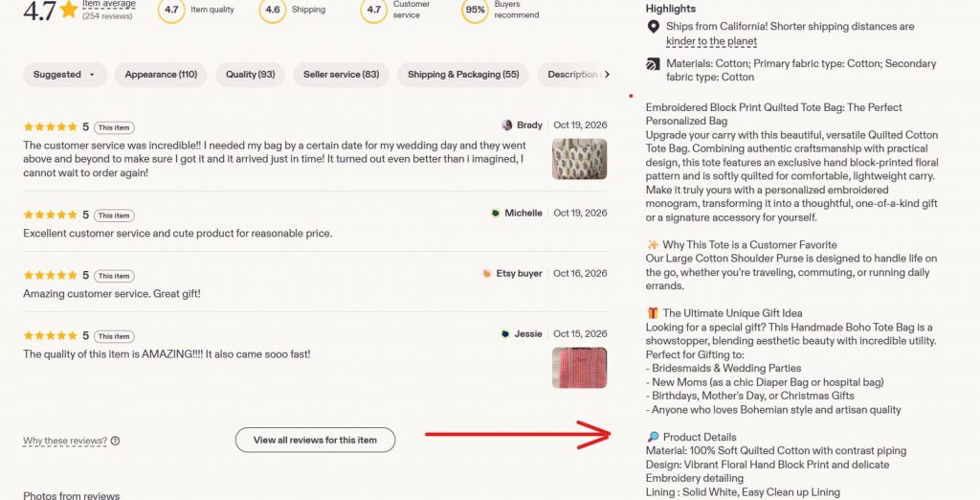This screenshot has width=980, height=500.
Task: Click the materials fabric icon in Highlights
Action: (653, 64)
